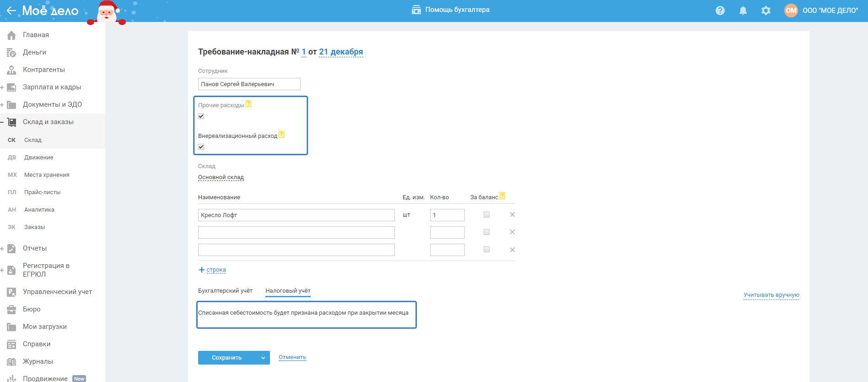Uncheck the Прочие расходы checkbox
Image resolution: width=868 pixels, height=382 pixels.
[x=201, y=116]
